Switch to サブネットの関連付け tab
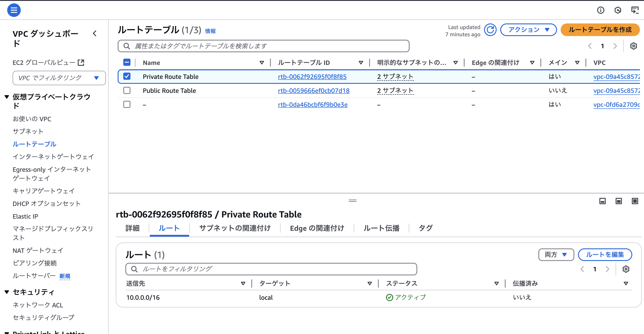644x334 pixels. click(x=235, y=228)
